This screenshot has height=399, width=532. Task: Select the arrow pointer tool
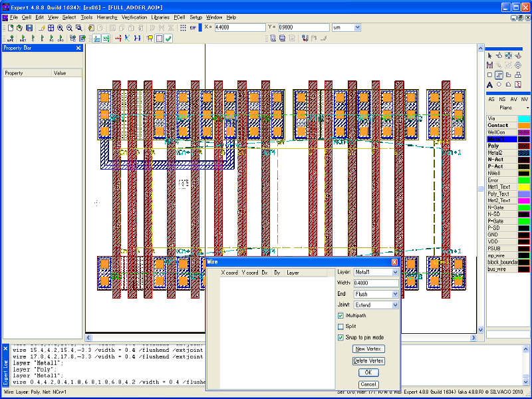tap(489, 55)
